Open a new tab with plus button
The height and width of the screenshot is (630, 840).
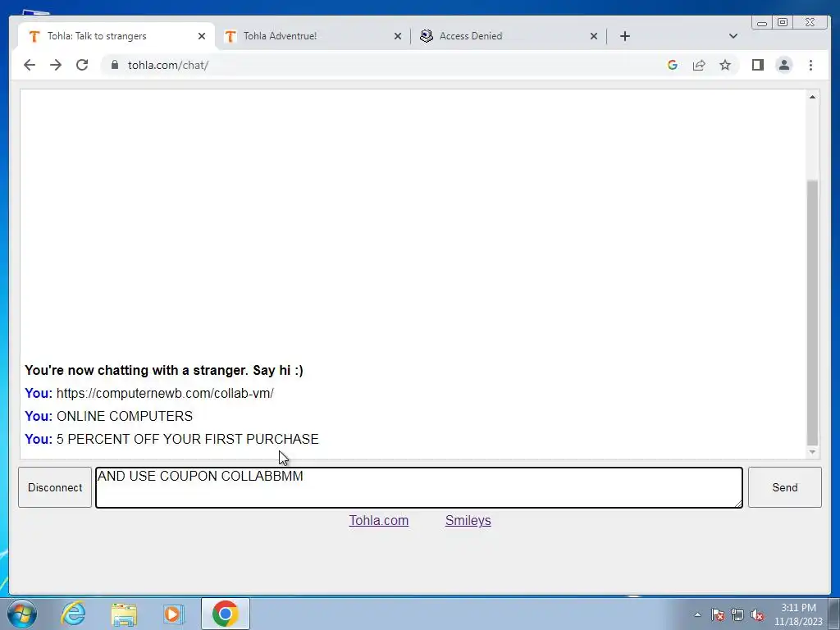624,36
